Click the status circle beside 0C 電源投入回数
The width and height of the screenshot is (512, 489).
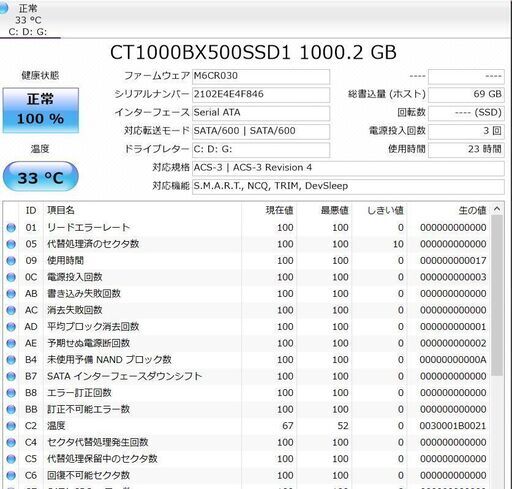(11, 277)
